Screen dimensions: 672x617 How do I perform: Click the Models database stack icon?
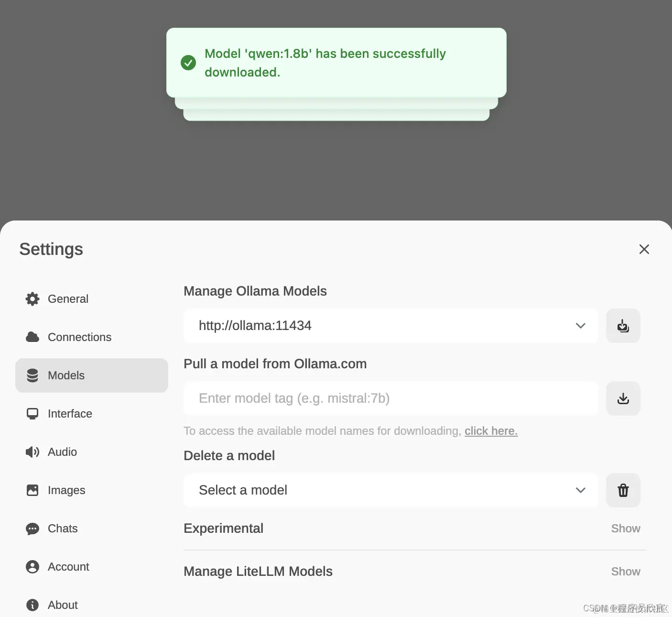coord(33,375)
